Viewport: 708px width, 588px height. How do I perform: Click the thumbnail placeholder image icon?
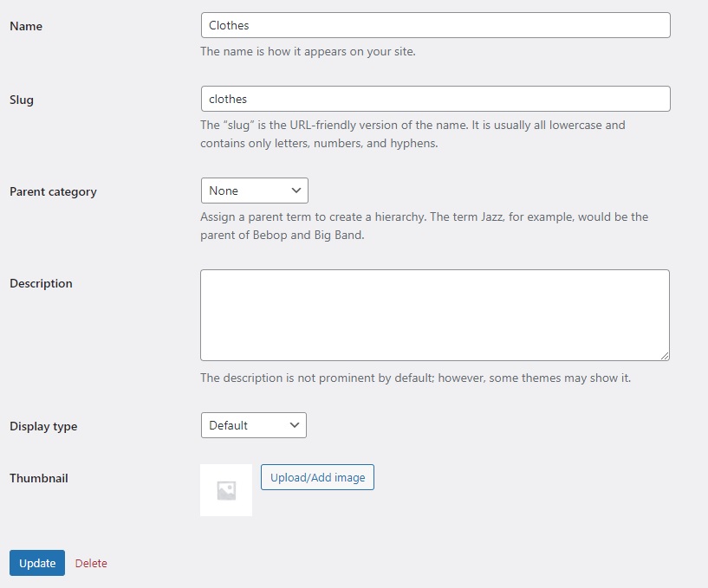pyautogui.click(x=226, y=490)
